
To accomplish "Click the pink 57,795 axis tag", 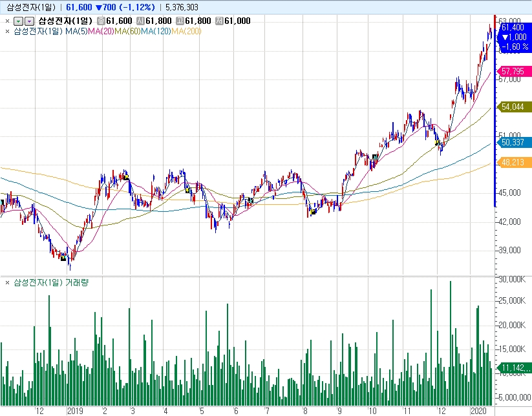I will tap(513, 71).
